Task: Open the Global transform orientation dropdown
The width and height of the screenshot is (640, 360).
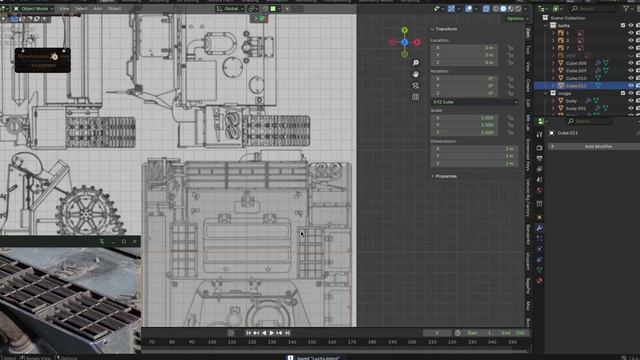Action: [230, 9]
